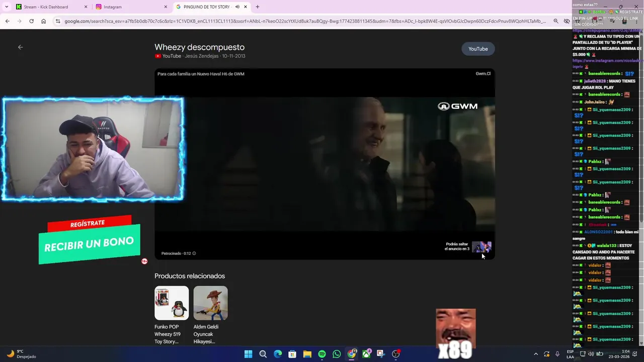Return to results with the page back arrow

click(21, 47)
